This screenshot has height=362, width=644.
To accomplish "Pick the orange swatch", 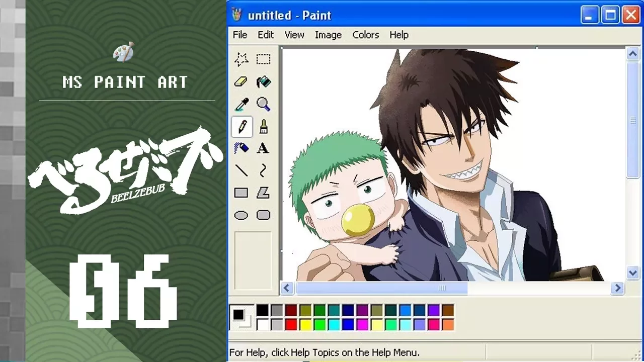I will click(448, 324).
